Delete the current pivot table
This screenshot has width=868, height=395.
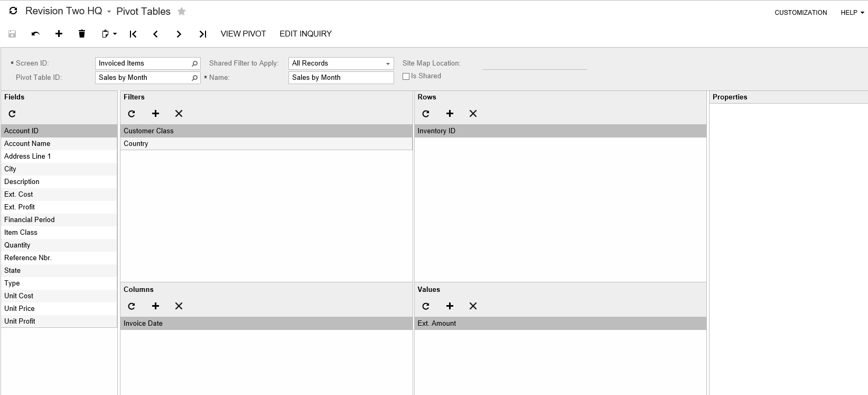(82, 34)
